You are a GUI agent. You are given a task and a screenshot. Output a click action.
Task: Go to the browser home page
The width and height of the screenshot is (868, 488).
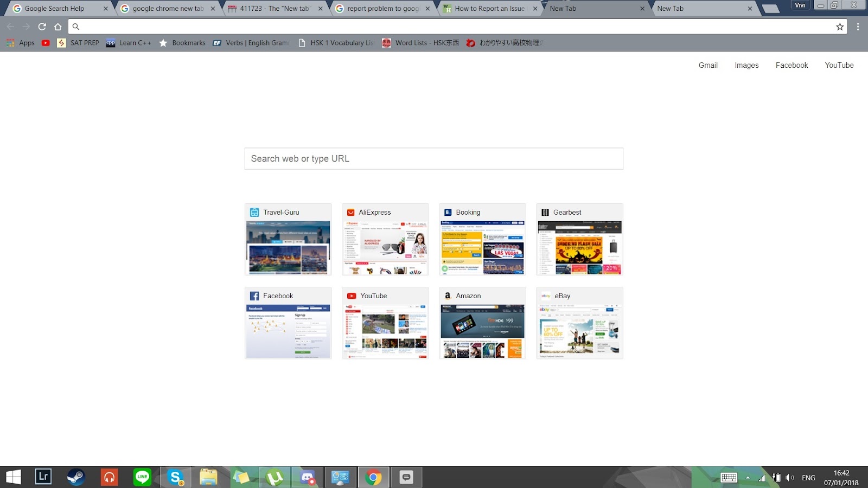[58, 27]
